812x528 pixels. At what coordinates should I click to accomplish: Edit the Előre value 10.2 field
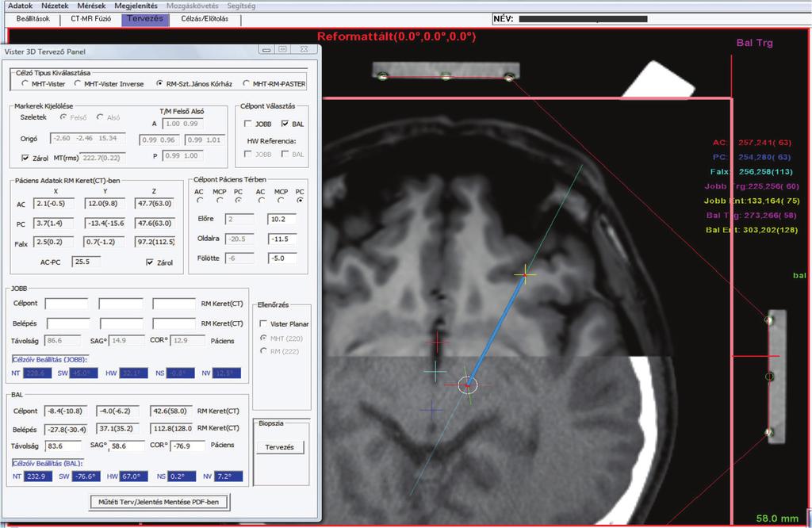[x=282, y=219]
